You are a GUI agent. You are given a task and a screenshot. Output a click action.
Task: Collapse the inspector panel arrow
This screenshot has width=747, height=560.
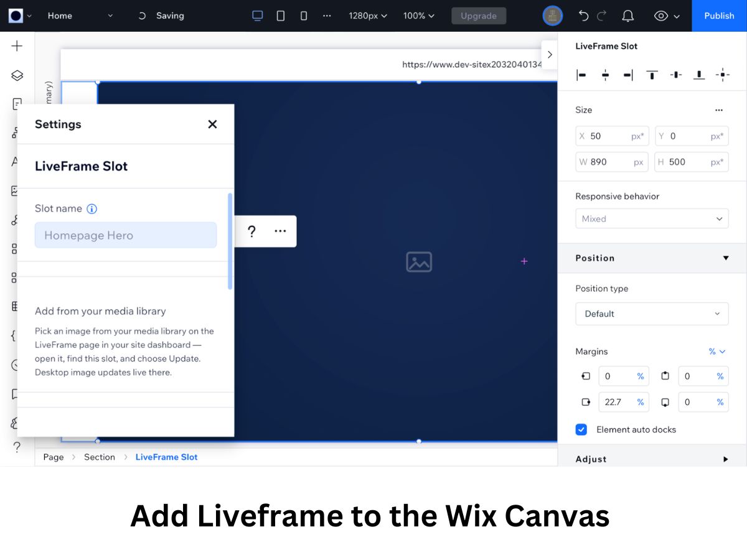coord(549,55)
